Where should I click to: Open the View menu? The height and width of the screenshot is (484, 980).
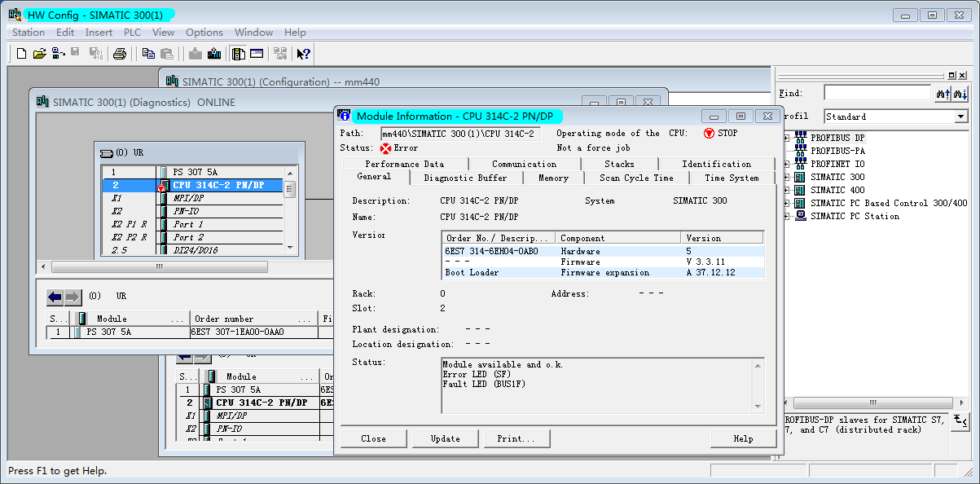[164, 33]
